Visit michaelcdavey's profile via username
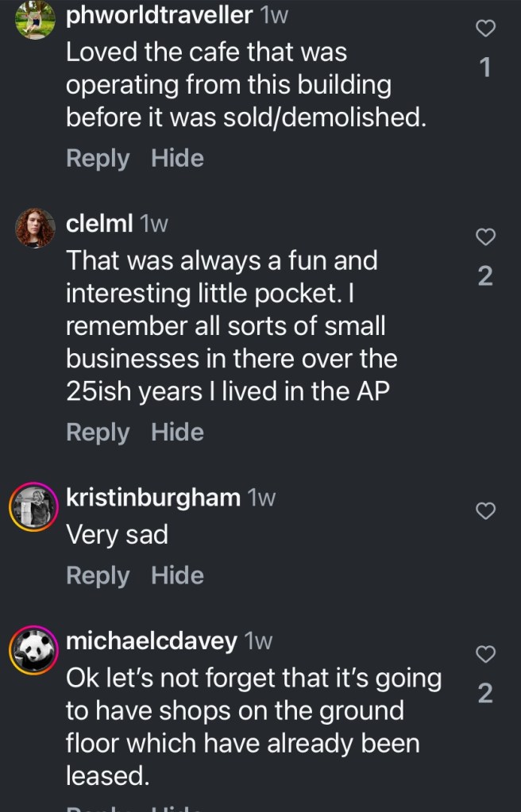This screenshot has width=521, height=812. pos(151,641)
